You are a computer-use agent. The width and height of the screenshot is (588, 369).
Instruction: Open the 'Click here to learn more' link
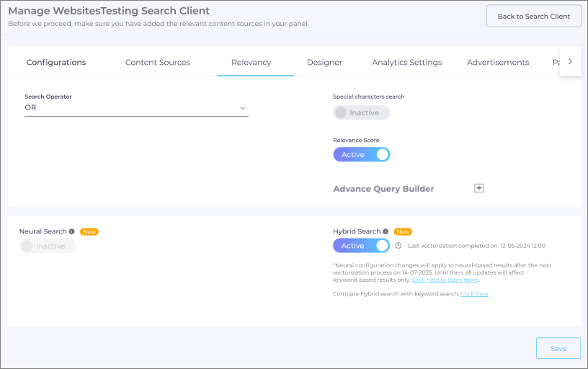(x=445, y=280)
